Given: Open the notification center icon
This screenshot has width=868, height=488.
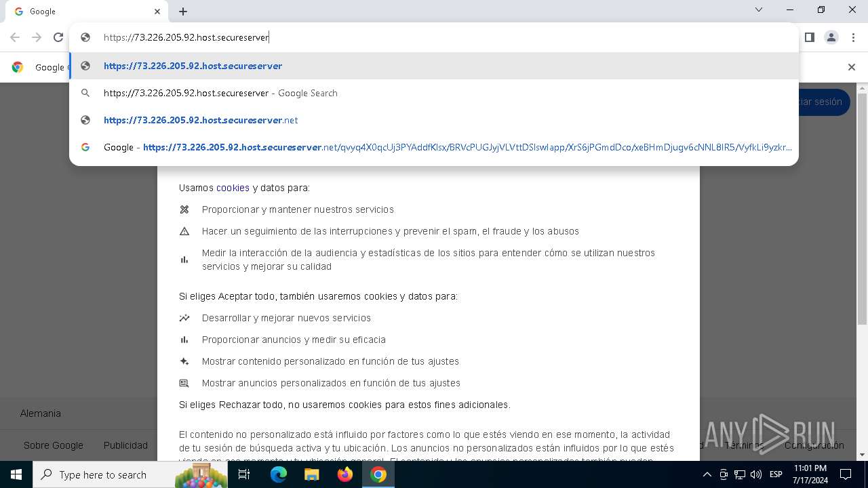Looking at the screenshot, I should [x=846, y=474].
